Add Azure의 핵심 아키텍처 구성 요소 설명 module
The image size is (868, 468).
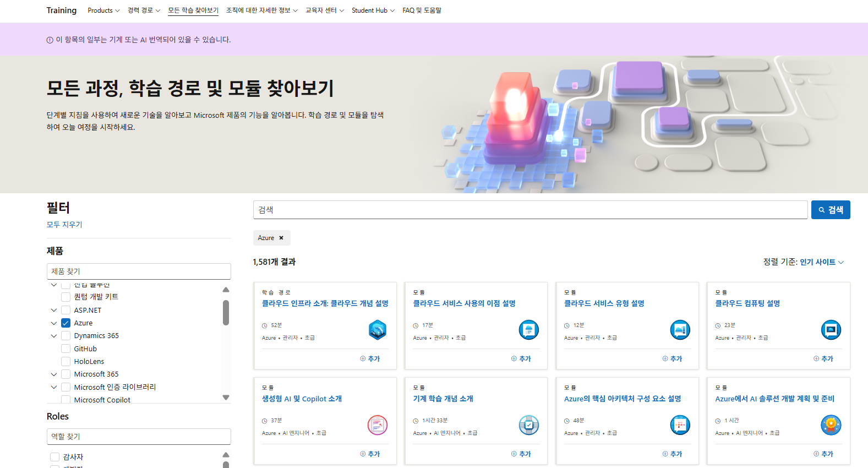673,454
